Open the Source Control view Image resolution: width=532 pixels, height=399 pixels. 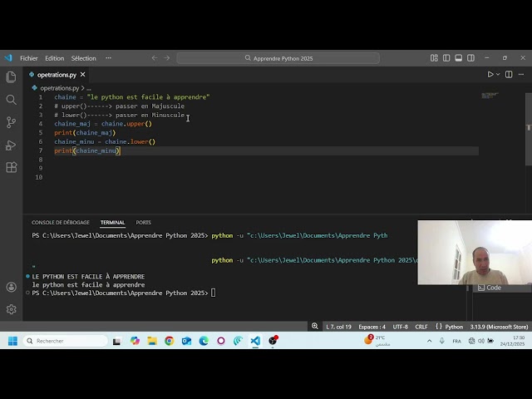click(x=11, y=122)
